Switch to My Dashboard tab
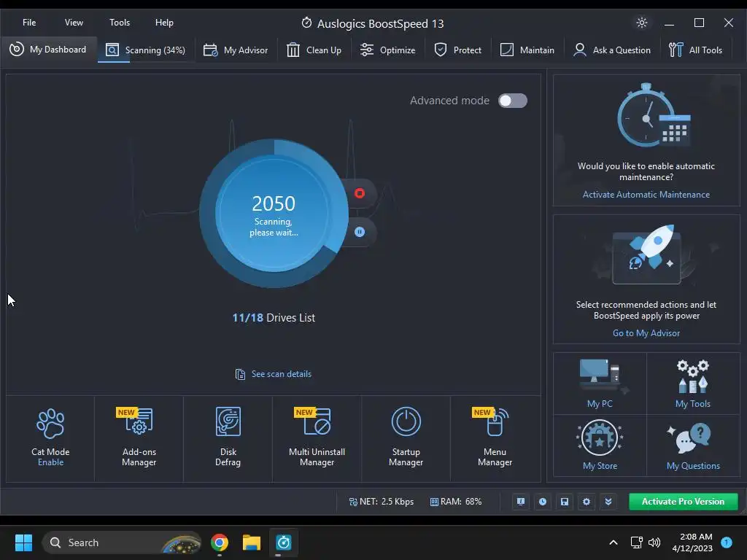The height and width of the screenshot is (560, 747). (48, 50)
